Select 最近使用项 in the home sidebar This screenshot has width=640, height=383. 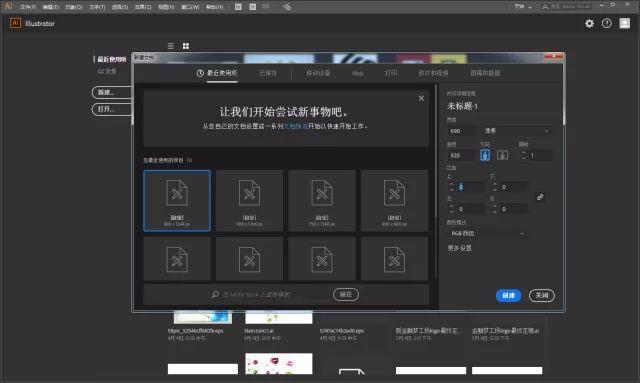tap(111, 59)
